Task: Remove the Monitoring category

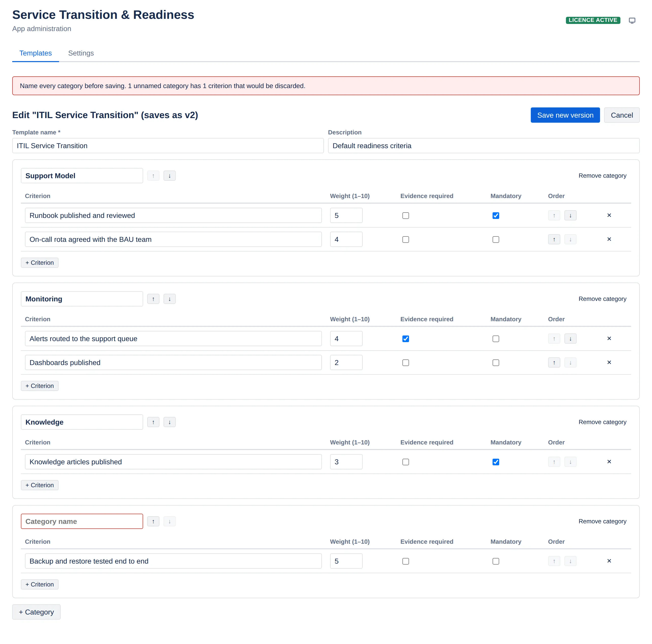Action: point(602,299)
